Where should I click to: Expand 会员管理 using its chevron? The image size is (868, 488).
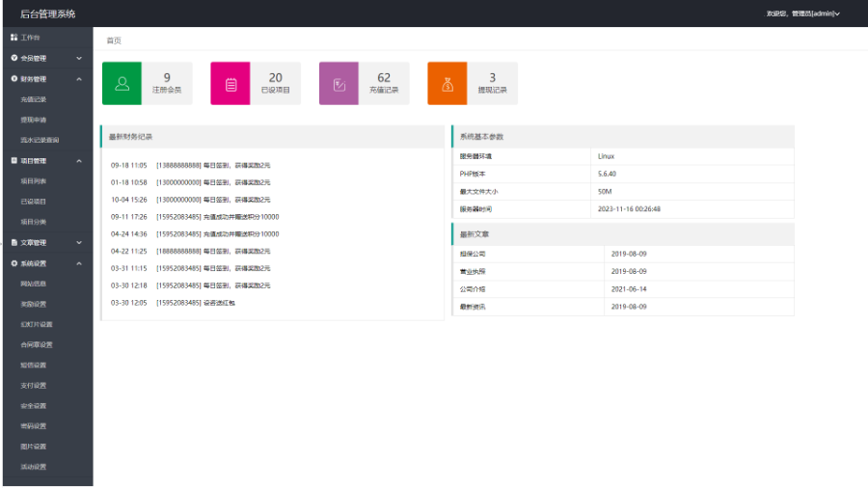pyautogui.click(x=79, y=58)
